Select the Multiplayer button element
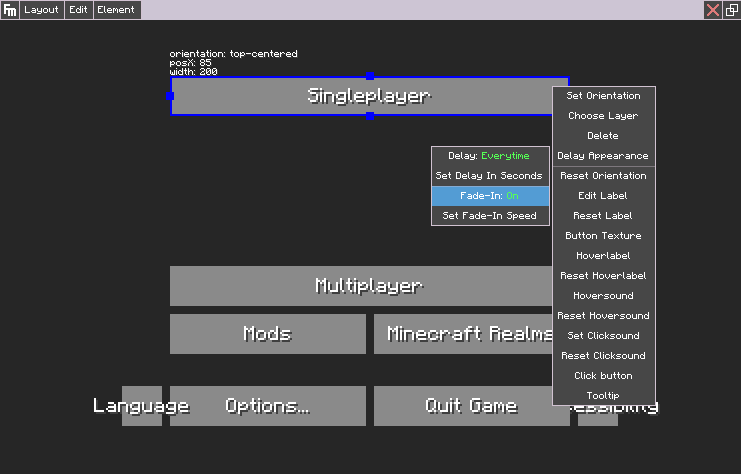Image resolution: width=741 pixels, height=474 pixels. (x=362, y=286)
